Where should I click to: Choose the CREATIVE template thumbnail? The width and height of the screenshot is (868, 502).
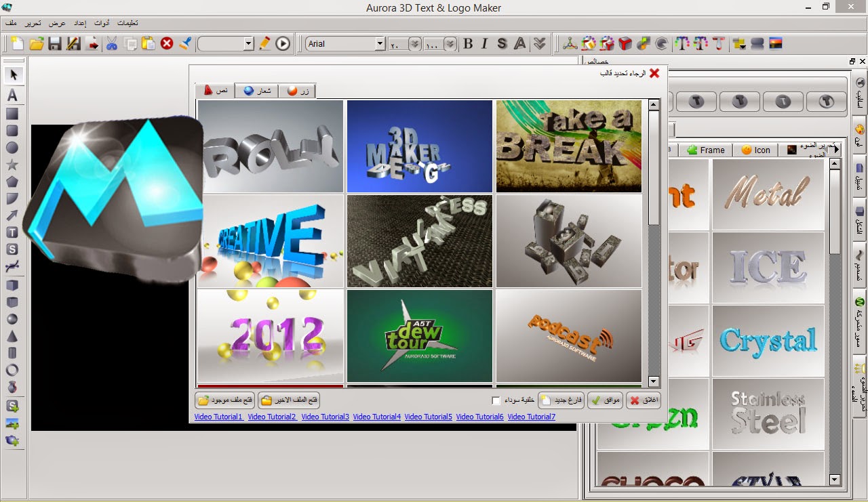coord(271,241)
